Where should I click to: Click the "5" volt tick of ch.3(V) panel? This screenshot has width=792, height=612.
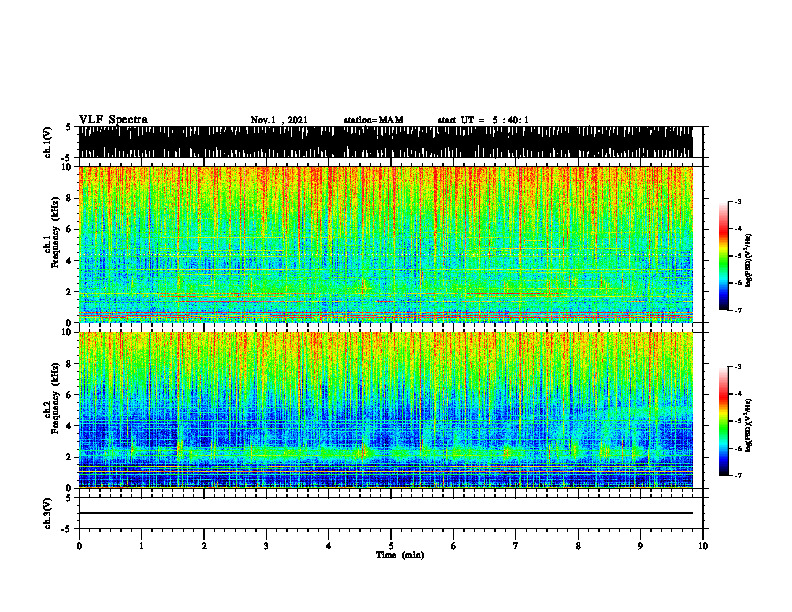click(67, 498)
